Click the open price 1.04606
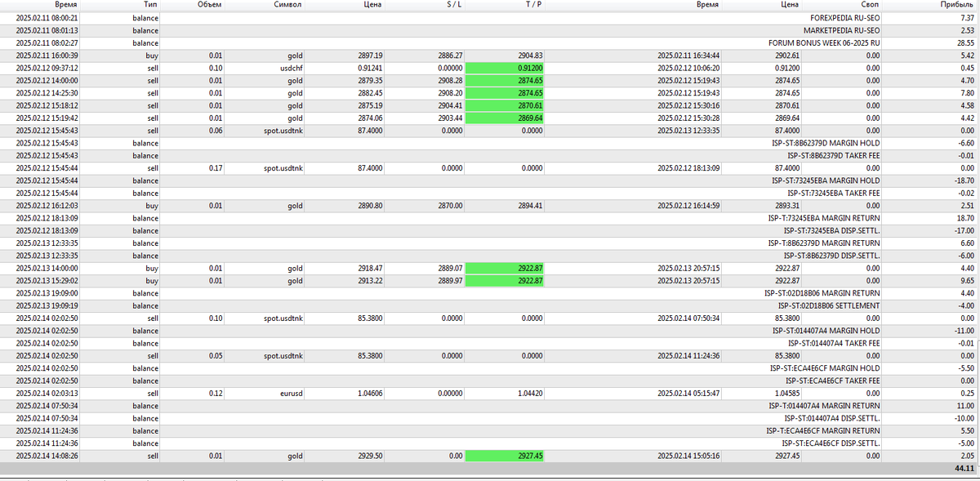980x481 pixels. [370, 393]
